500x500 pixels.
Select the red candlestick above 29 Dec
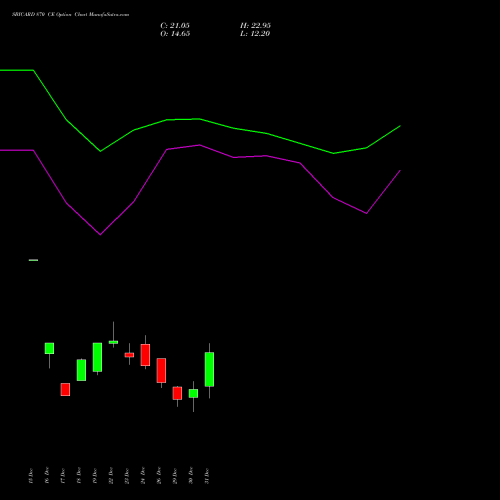pyautogui.click(x=177, y=393)
